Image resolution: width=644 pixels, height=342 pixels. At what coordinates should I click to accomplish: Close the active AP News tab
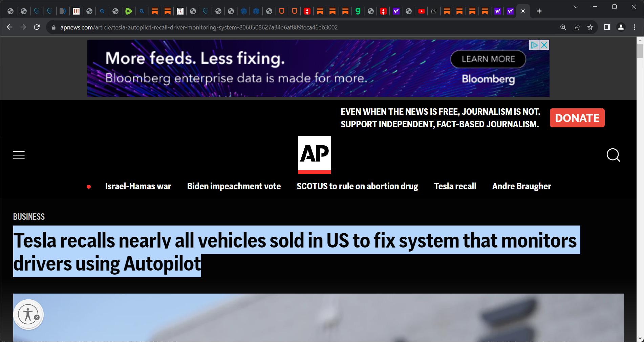(x=523, y=11)
